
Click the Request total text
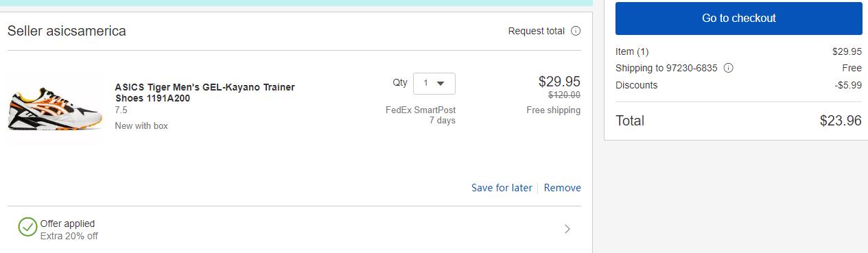[x=537, y=31]
